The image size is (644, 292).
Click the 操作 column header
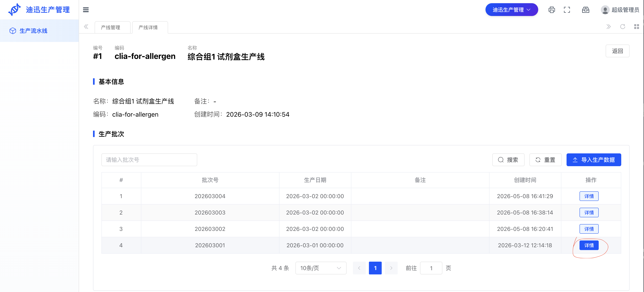pyautogui.click(x=591, y=180)
